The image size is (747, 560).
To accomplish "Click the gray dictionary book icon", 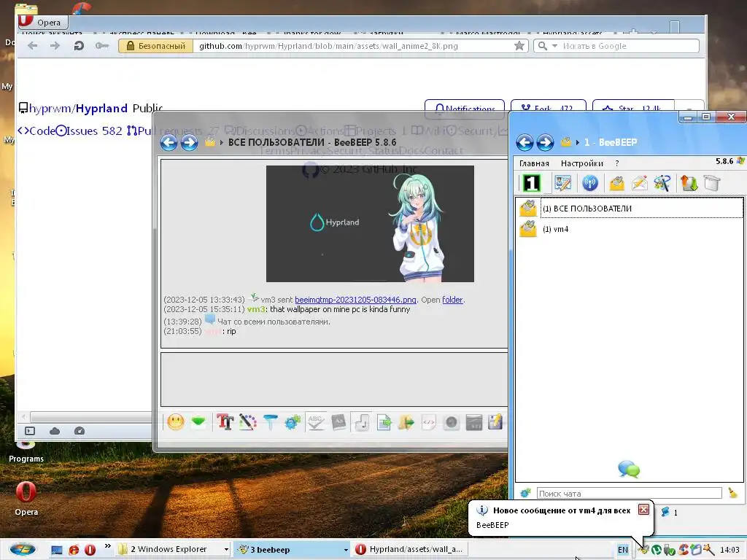I will [338, 422].
